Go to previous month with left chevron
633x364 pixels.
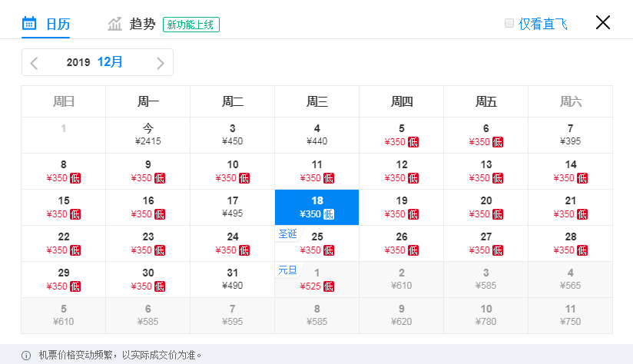tap(35, 63)
